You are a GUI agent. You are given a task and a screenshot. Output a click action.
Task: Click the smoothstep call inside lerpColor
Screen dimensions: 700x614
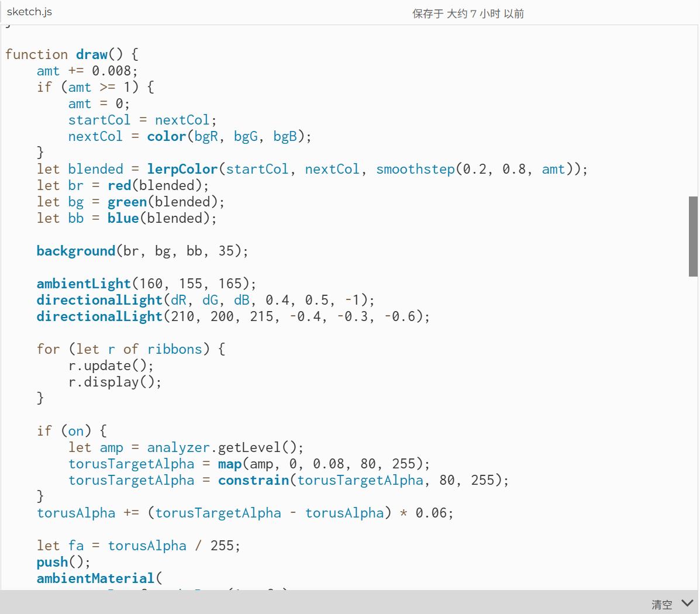click(x=415, y=168)
